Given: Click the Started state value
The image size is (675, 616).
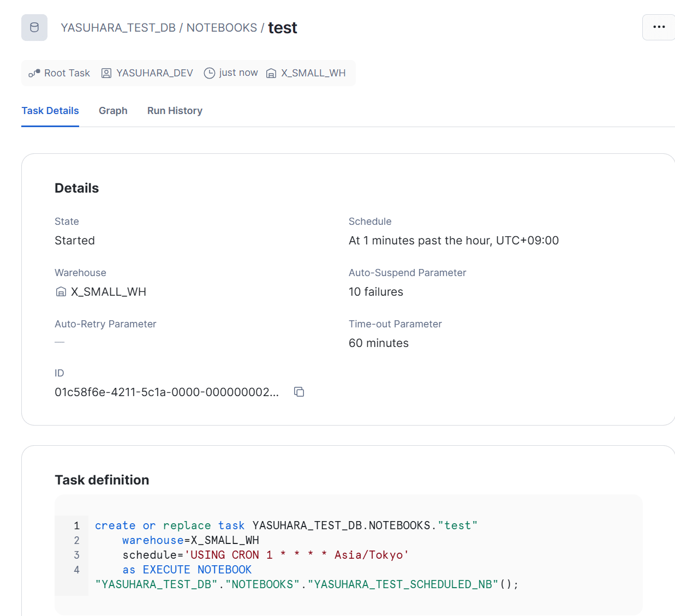Looking at the screenshot, I should coord(75,241).
